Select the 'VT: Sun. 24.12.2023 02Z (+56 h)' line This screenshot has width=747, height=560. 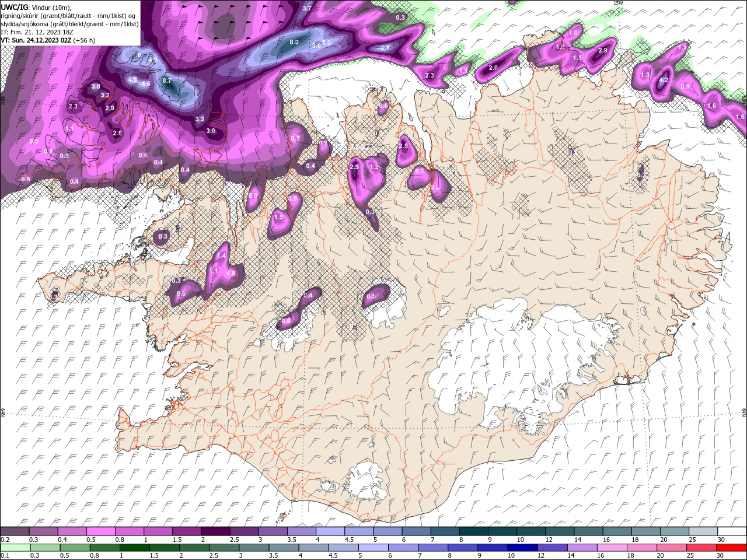[x=48, y=40]
